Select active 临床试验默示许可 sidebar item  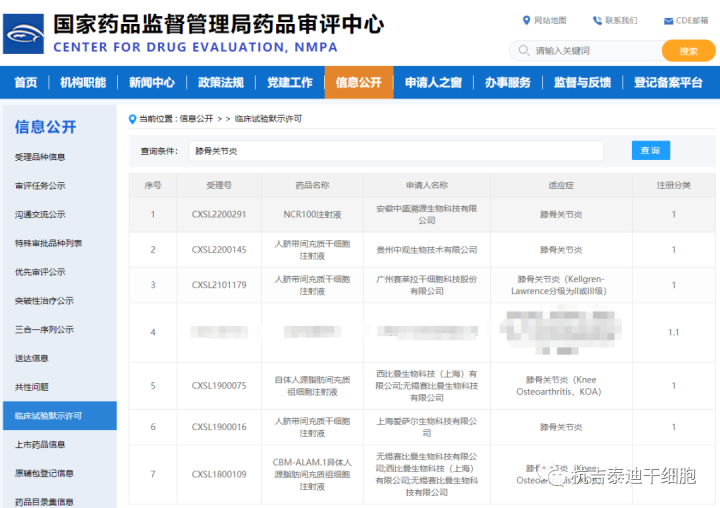click(x=60, y=416)
